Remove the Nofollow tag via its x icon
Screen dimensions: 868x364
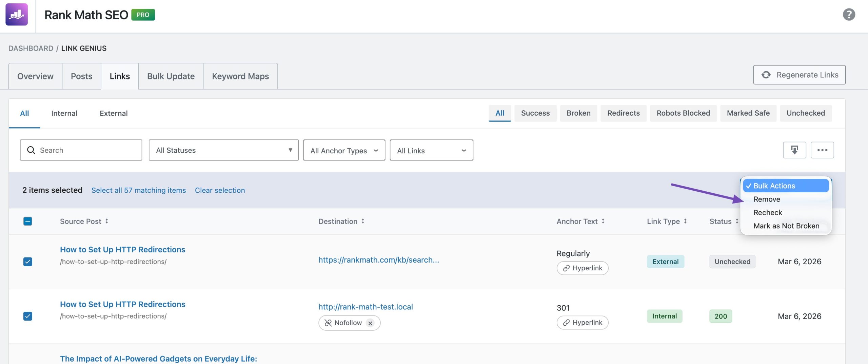370,323
